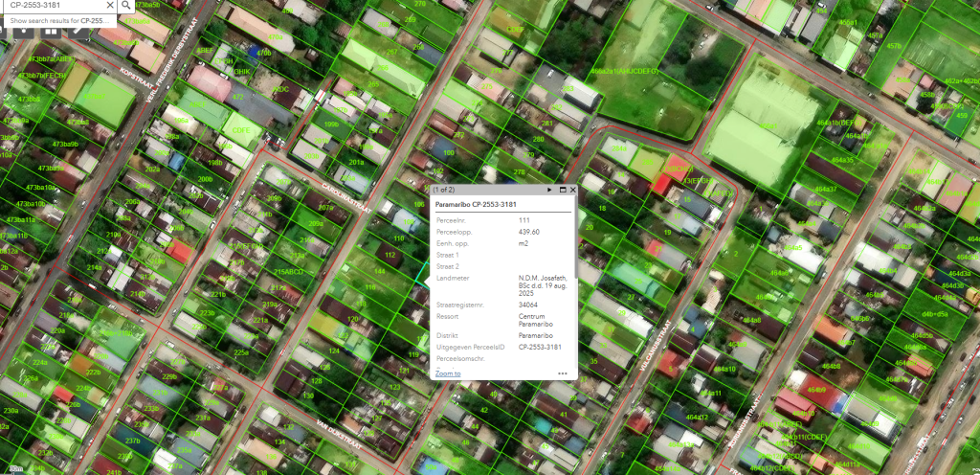Click the popup title 'Paramaribo CP-2553-3181'
Screen dimensions: 980x475
point(476,204)
